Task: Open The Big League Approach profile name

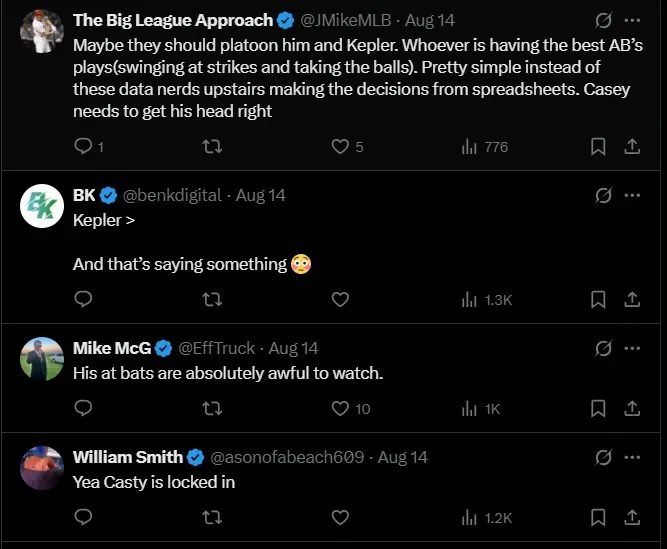Action: coord(172,19)
